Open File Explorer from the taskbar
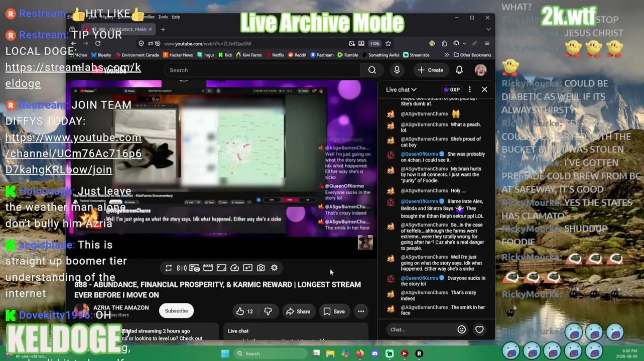The width and height of the screenshot is (644, 361). [x=330, y=353]
